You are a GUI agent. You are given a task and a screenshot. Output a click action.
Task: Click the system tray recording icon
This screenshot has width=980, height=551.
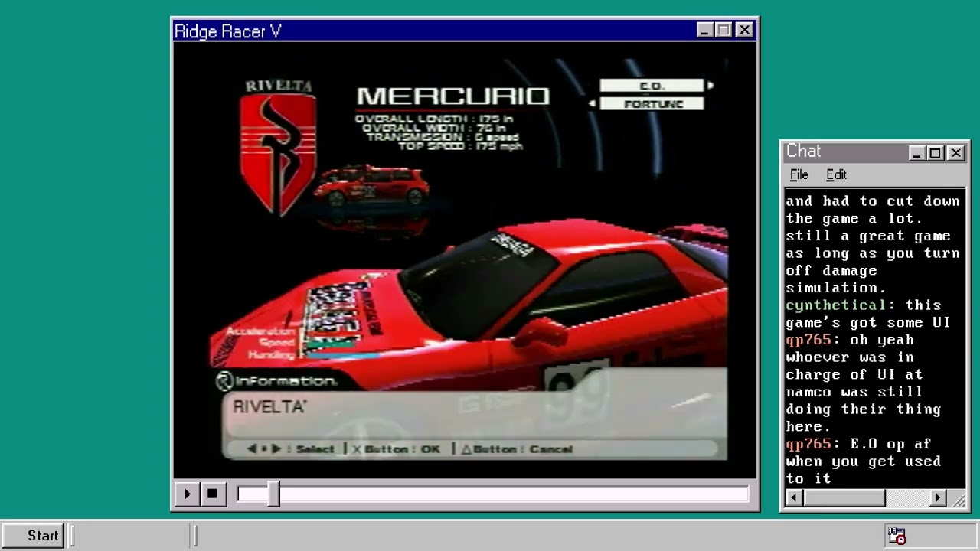897,536
